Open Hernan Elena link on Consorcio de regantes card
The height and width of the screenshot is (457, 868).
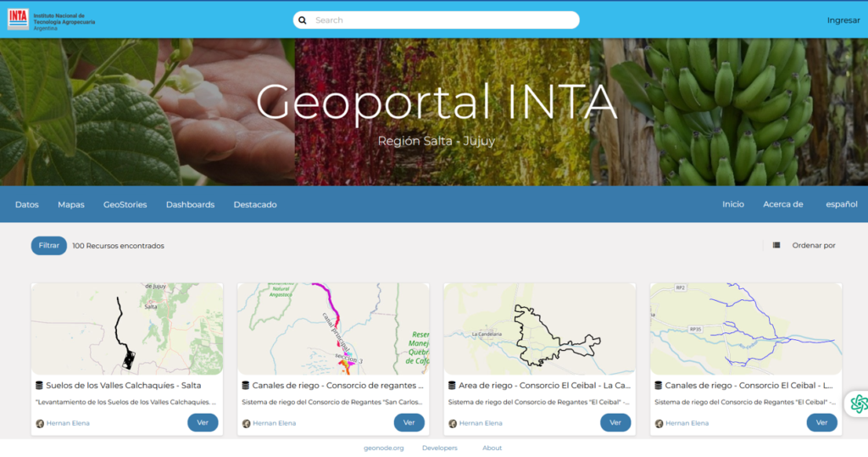coord(275,423)
